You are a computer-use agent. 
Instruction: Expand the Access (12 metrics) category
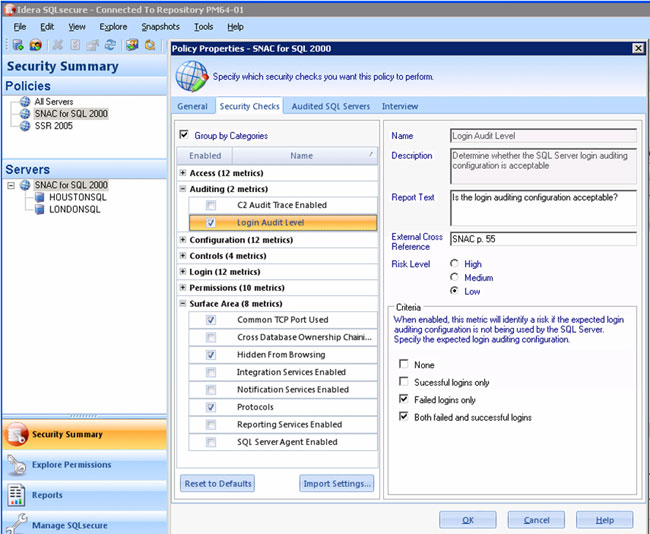pos(183,173)
